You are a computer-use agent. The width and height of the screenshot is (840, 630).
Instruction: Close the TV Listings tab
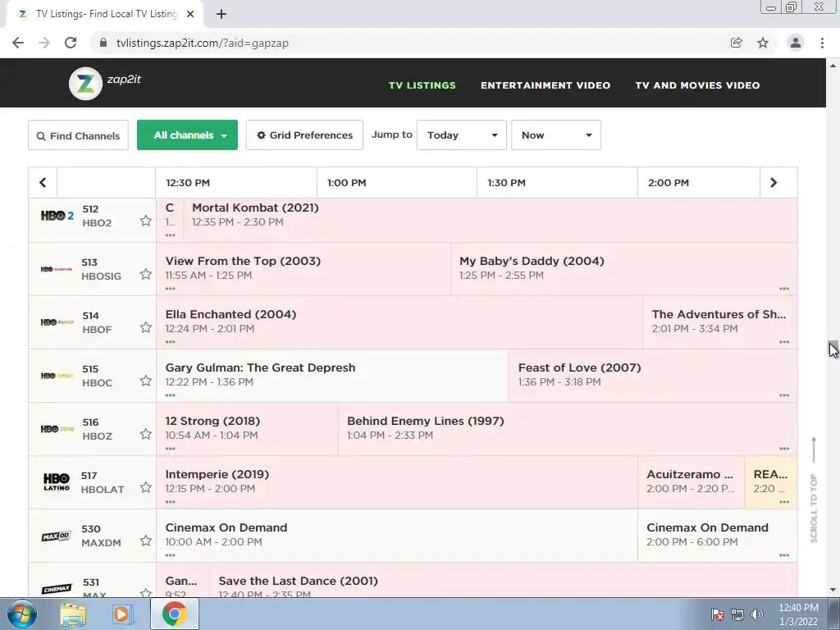point(190,14)
